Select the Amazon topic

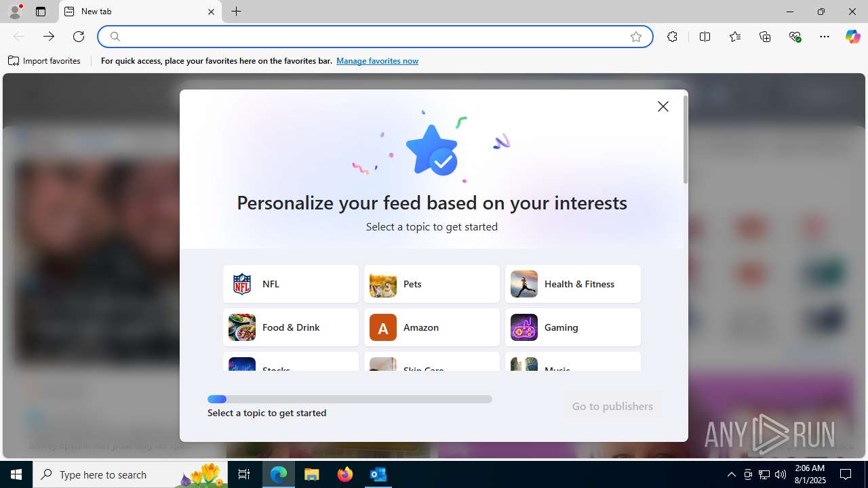point(432,327)
